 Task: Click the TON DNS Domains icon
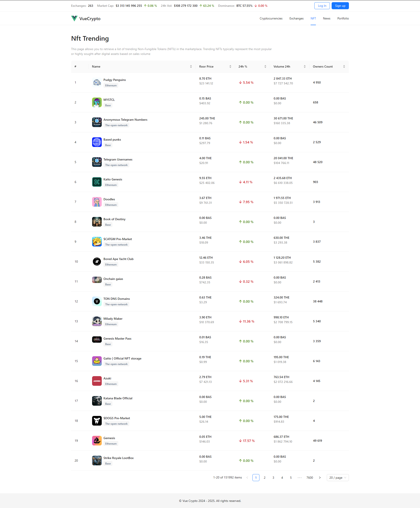[97, 301]
